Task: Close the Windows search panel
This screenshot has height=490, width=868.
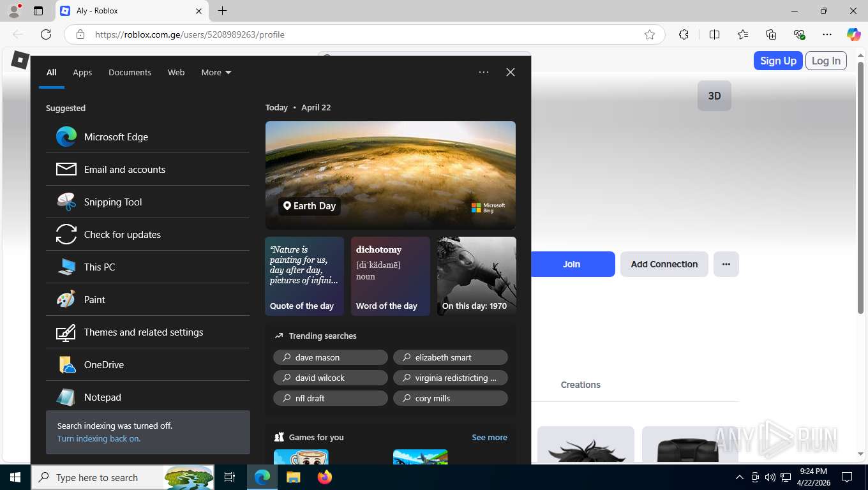Action: (511, 72)
